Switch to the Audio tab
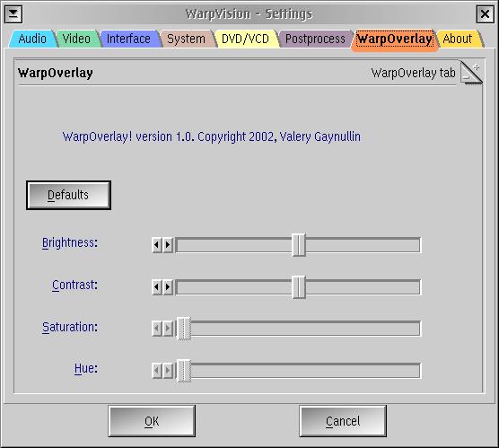499x448 pixels. [32, 39]
